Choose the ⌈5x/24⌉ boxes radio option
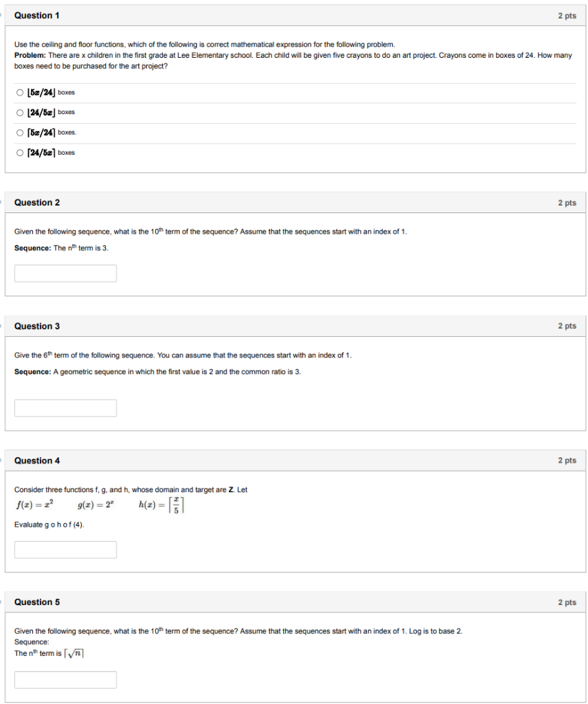Image resolution: width=588 pixels, height=704 pixels. pos(20,132)
